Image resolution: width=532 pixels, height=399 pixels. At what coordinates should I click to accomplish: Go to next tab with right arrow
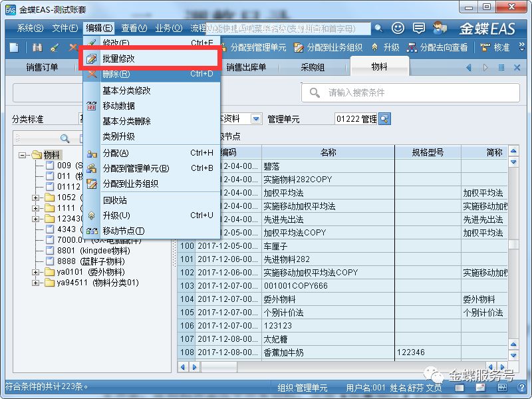tap(485, 68)
